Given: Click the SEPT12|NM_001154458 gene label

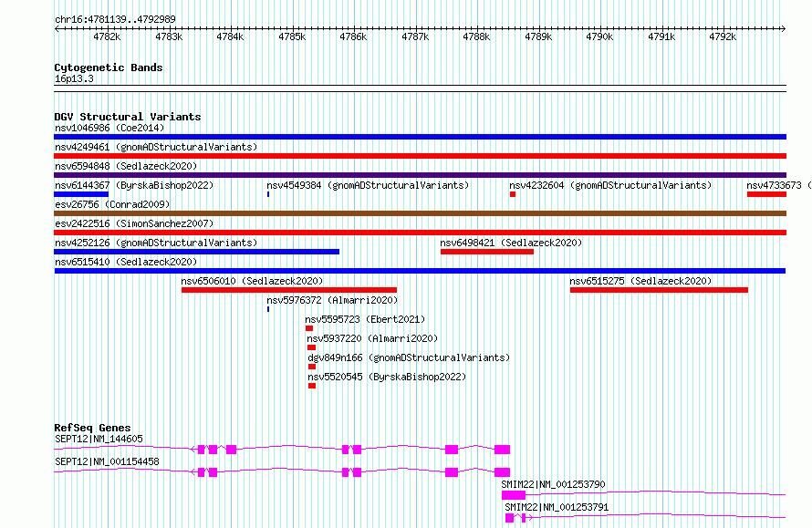Looking at the screenshot, I should click(107, 461).
